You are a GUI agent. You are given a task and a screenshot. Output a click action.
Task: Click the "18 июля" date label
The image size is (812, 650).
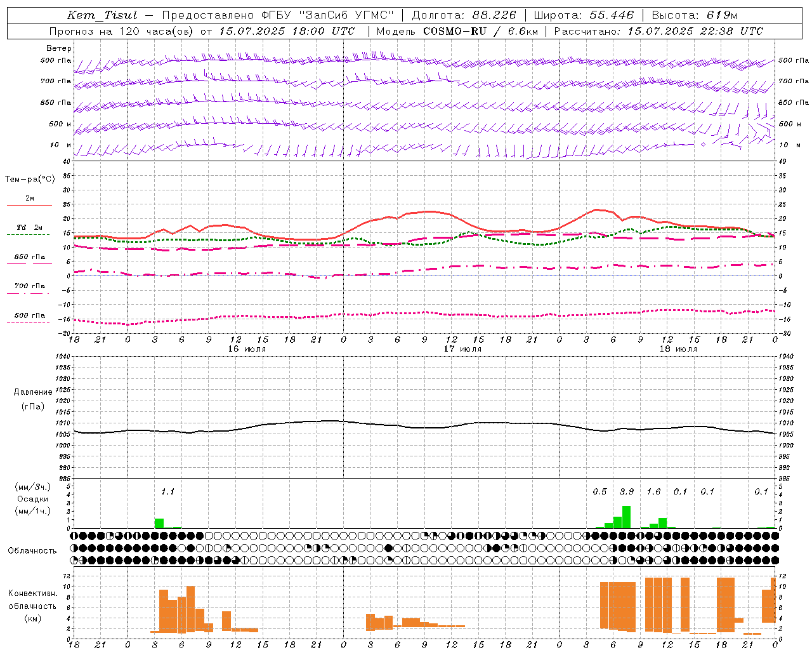tap(678, 348)
